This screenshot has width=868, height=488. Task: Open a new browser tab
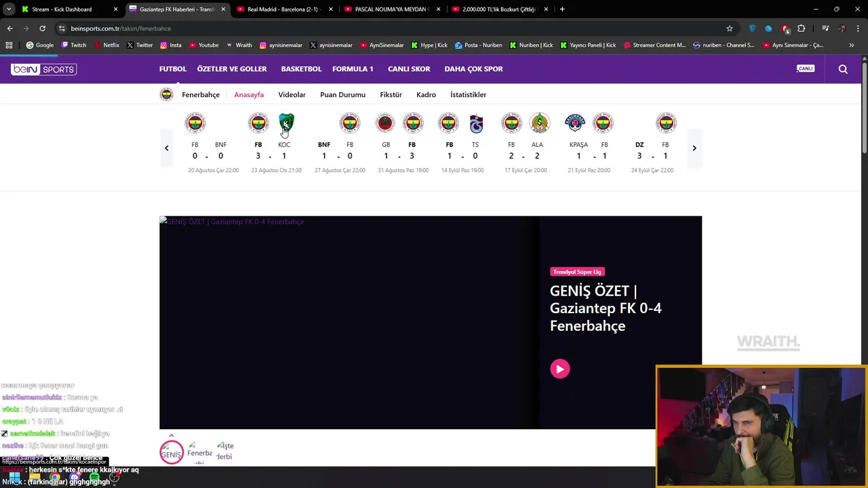[562, 9]
